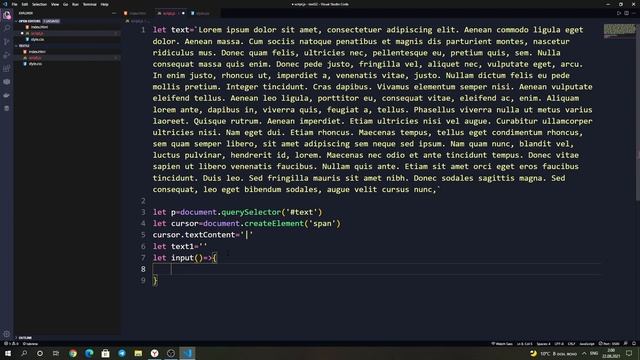Click the Windows Start button
The image size is (640, 360).
point(8,353)
